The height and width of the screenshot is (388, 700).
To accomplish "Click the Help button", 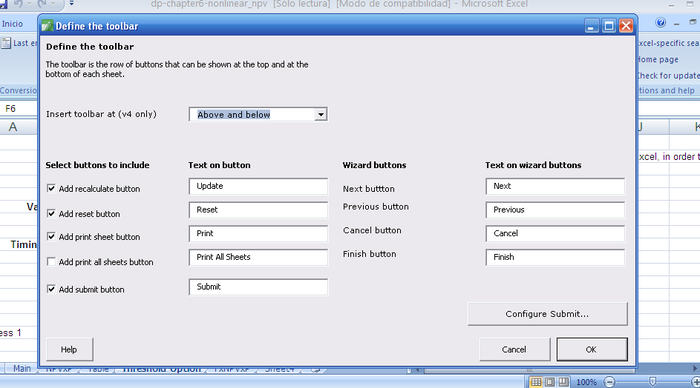I will coord(69,349).
